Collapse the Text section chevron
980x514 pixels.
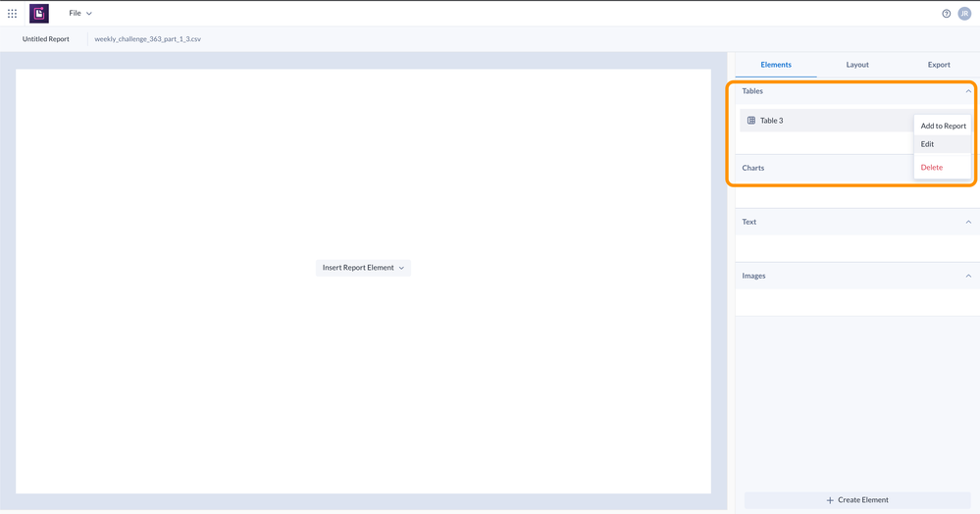[x=968, y=222]
